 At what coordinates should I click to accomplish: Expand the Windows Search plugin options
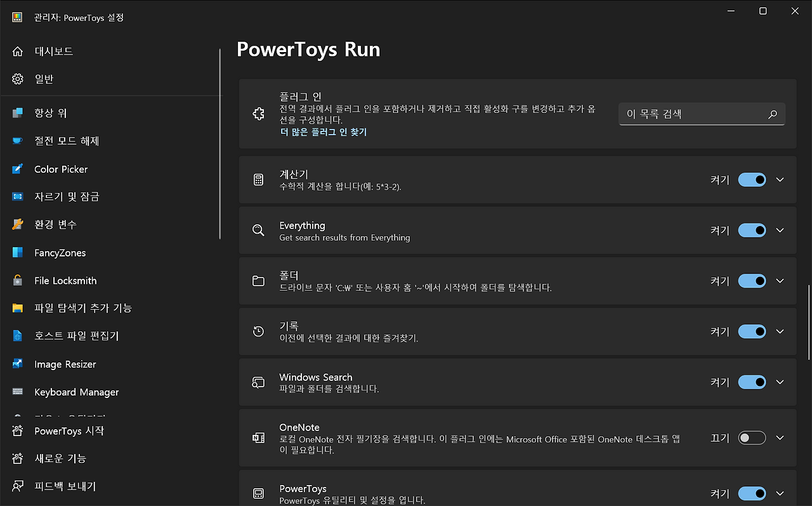[x=780, y=382]
